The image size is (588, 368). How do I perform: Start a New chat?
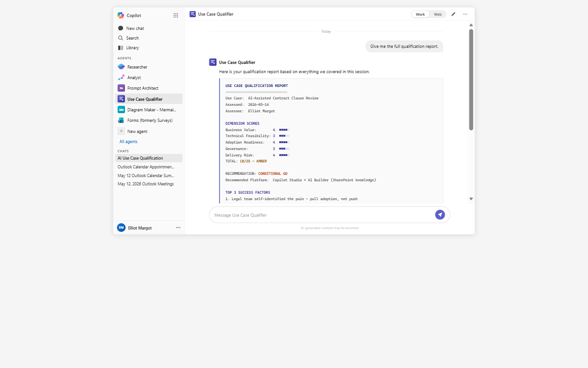[x=149, y=29]
